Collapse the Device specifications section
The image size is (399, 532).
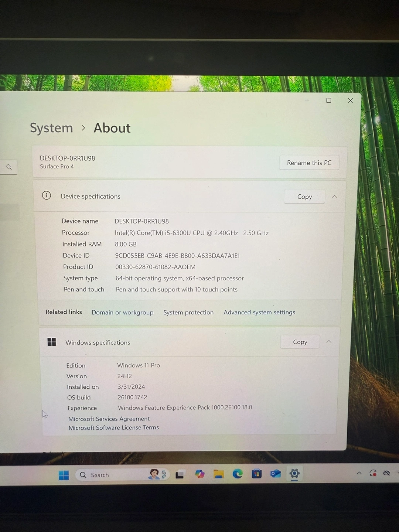click(x=334, y=197)
